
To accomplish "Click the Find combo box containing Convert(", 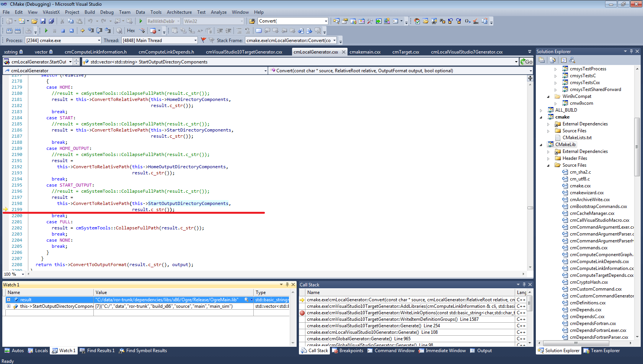I will pos(293,21).
